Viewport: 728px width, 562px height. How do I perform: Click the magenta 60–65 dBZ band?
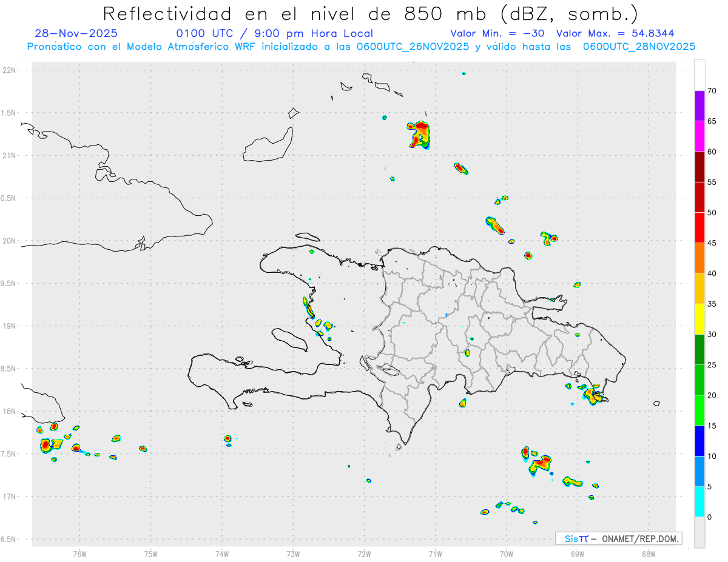pyautogui.click(x=699, y=136)
